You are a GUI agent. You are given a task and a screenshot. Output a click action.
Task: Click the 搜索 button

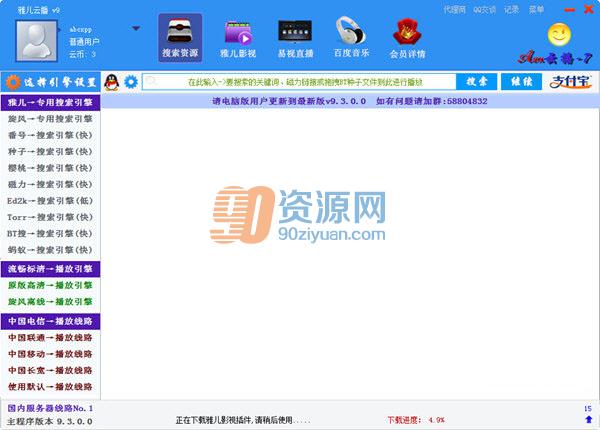click(x=476, y=81)
